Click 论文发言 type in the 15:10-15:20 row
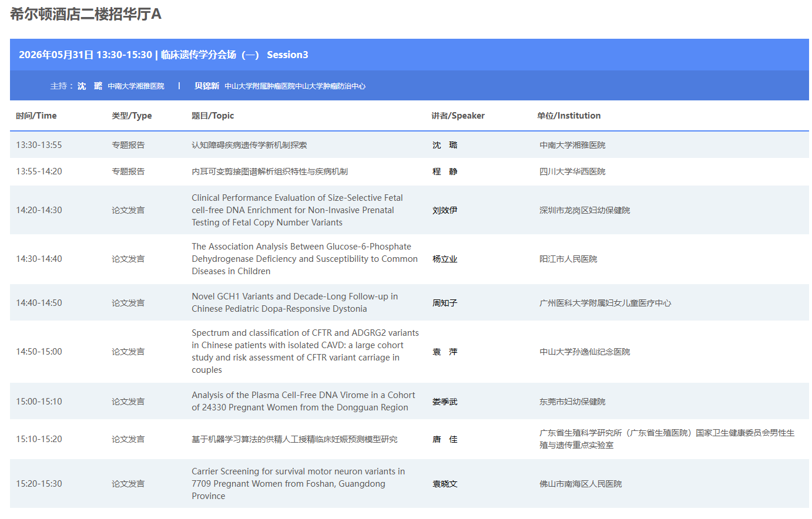Image resolution: width=812 pixels, height=519 pixels. coord(128,439)
